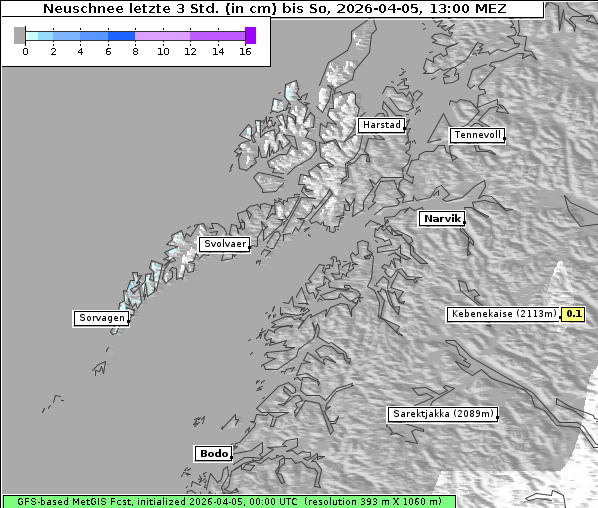Click the dark blue 6-8 cm legend swatch
Viewport: 598px width, 508px height.
(x=122, y=36)
